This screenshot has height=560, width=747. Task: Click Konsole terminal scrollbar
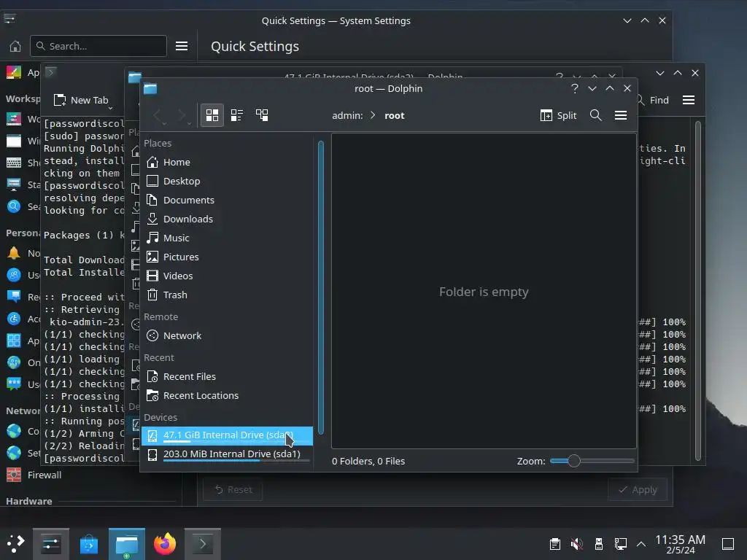coord(698,290)
